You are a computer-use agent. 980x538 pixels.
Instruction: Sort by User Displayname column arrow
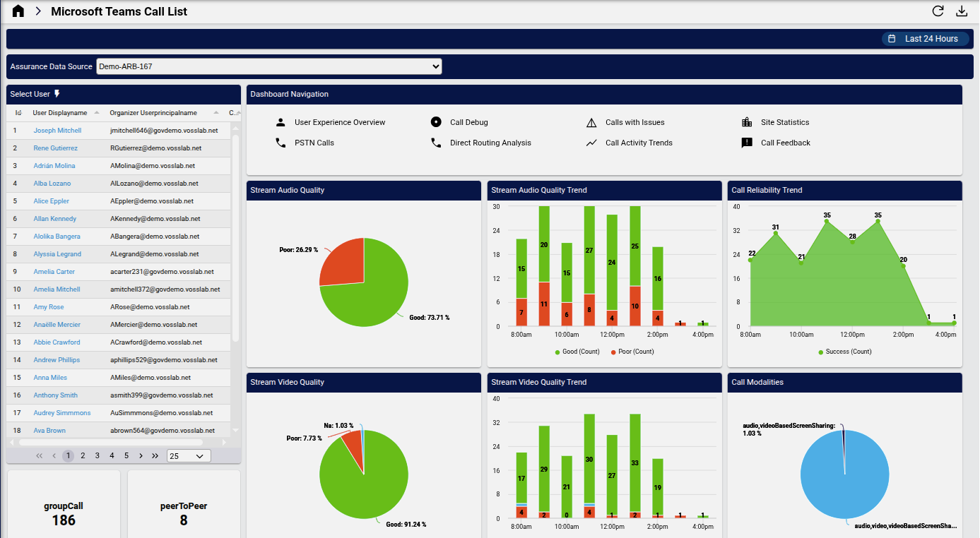[x=97, y=113]
